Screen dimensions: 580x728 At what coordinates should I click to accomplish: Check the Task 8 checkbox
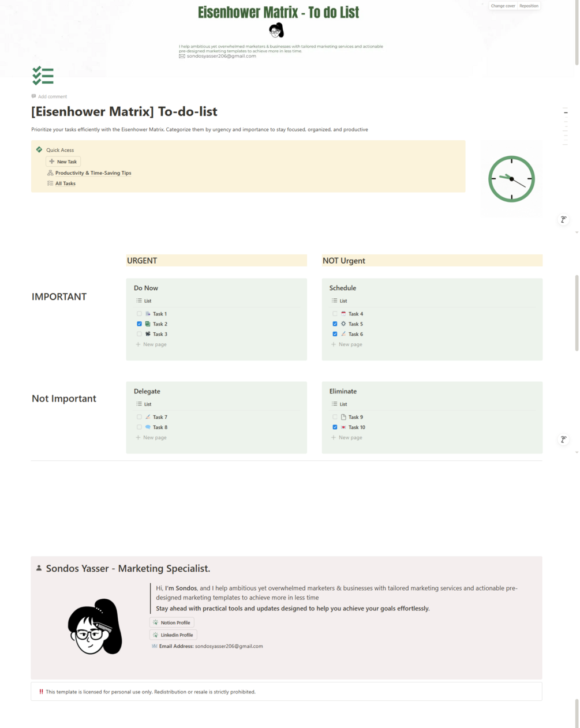(139, 427)
